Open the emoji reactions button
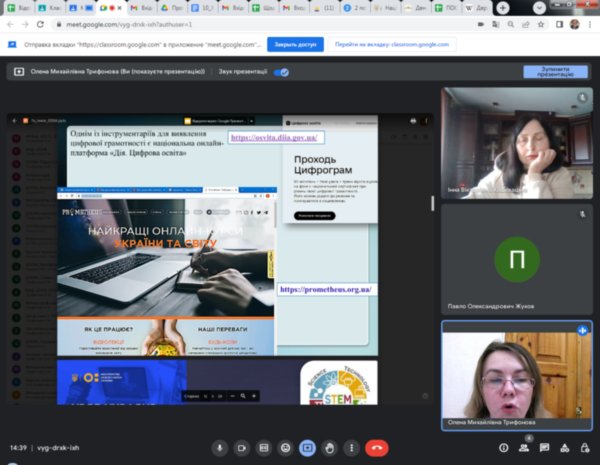The height and width of the screenshot is (465, 600). click(x=285, y=448)
